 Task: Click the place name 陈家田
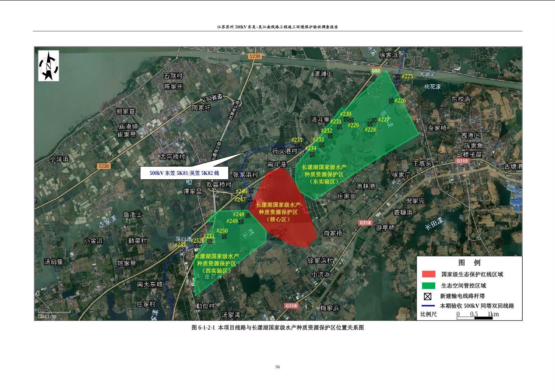173,86
